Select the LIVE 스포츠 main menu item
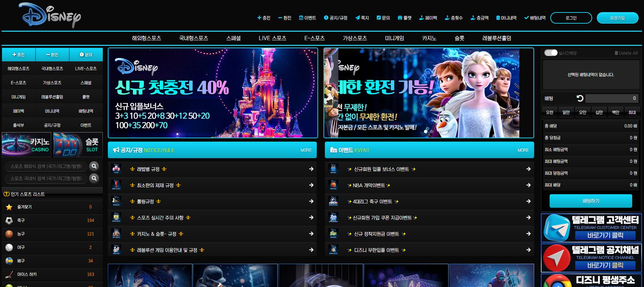 (x=272, y=38)
